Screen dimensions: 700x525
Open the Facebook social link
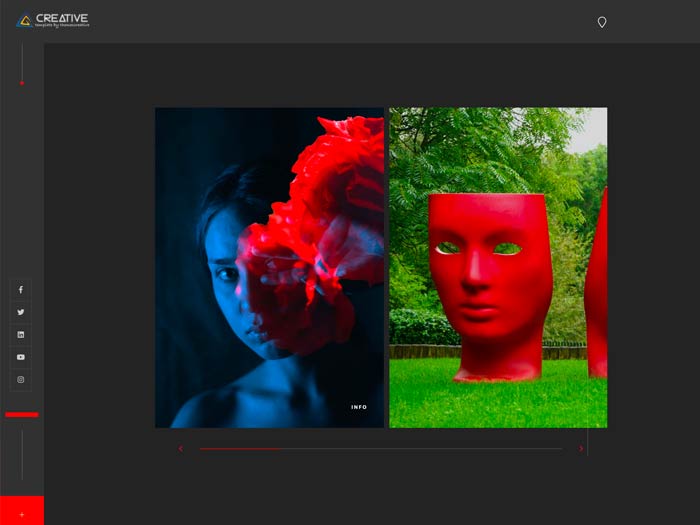tap(21, 290)
